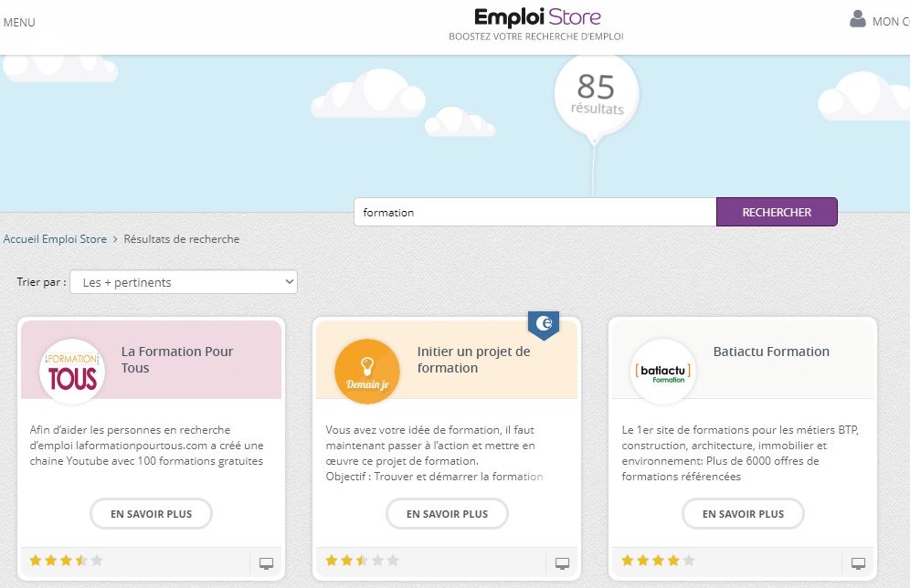Click the Emploi Store logo
Image resolution: width=910 pixels, height=588 pixels.
click(x=537, y=17)
